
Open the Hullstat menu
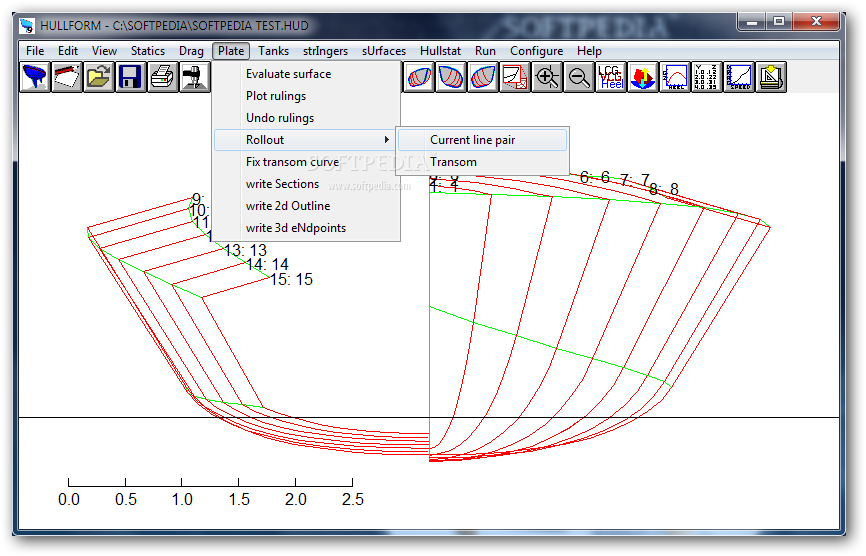(x=440, y=51)
